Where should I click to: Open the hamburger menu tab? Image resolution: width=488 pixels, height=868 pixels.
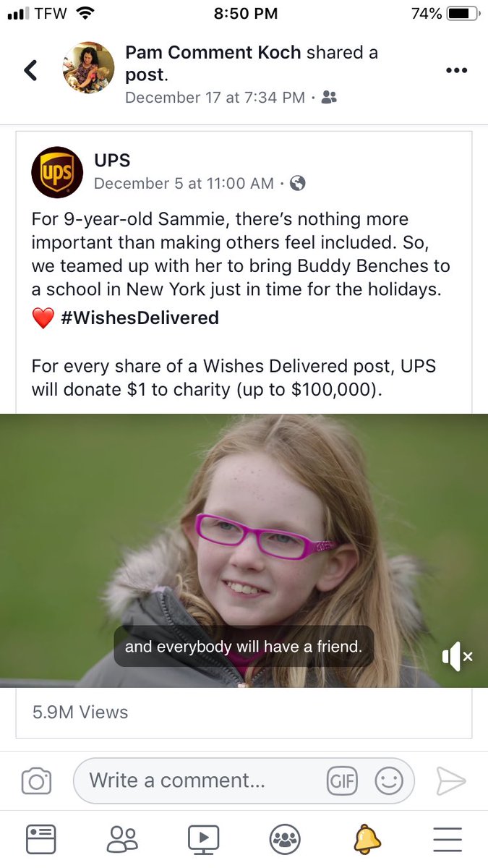(x=448, y=840)
